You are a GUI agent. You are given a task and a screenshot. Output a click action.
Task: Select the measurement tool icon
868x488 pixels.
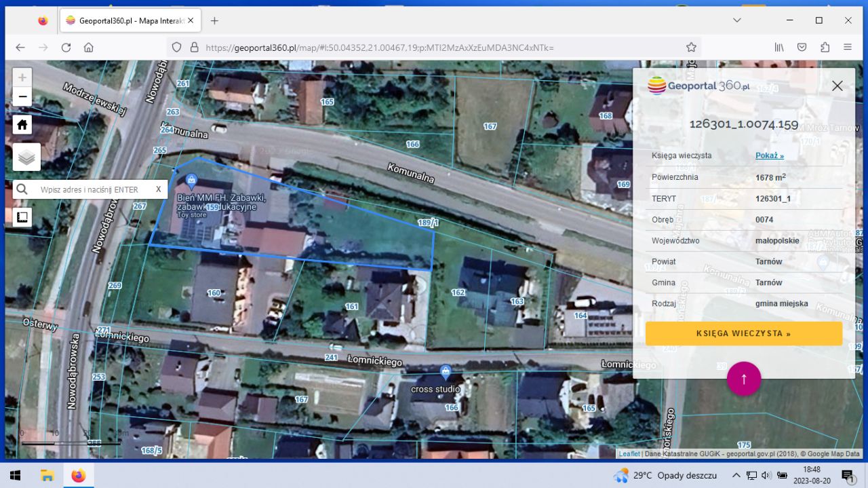22,217
